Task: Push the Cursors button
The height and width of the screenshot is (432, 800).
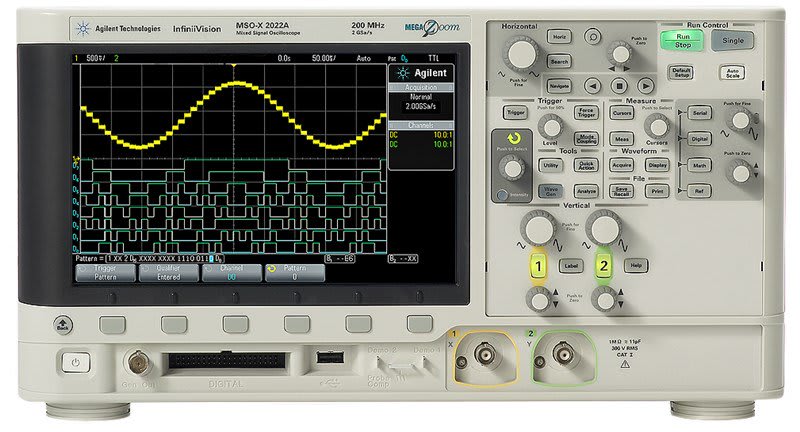Action: click(x=622, y=113)
